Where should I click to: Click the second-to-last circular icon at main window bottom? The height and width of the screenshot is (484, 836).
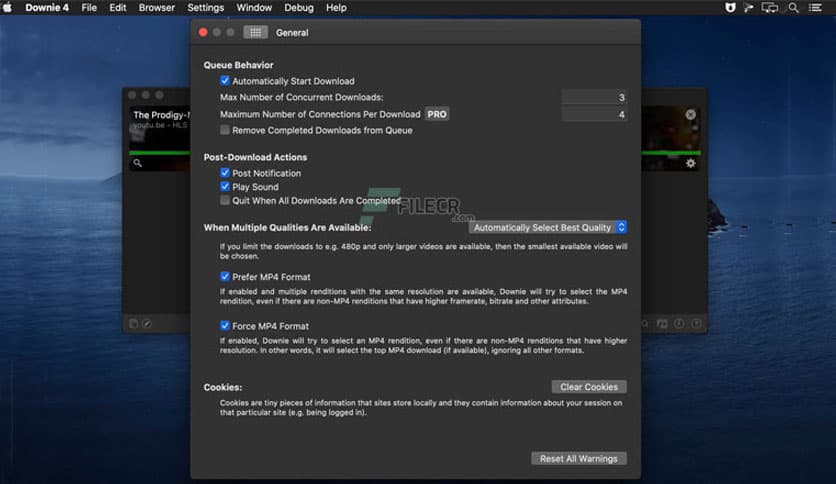(679, 324)
